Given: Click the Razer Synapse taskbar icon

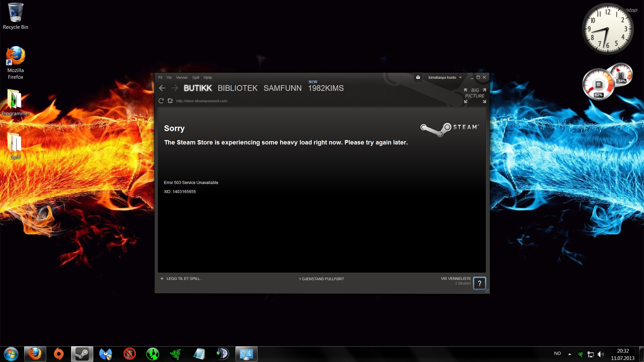Looking at the screenshot, I should [x=176, y=354].
